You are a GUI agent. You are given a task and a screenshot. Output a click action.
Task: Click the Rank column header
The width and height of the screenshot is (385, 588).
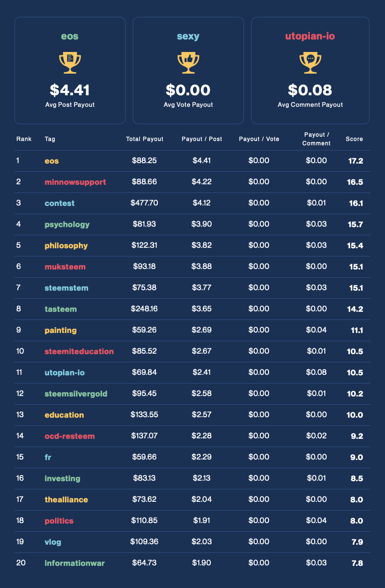pos(24,139)
